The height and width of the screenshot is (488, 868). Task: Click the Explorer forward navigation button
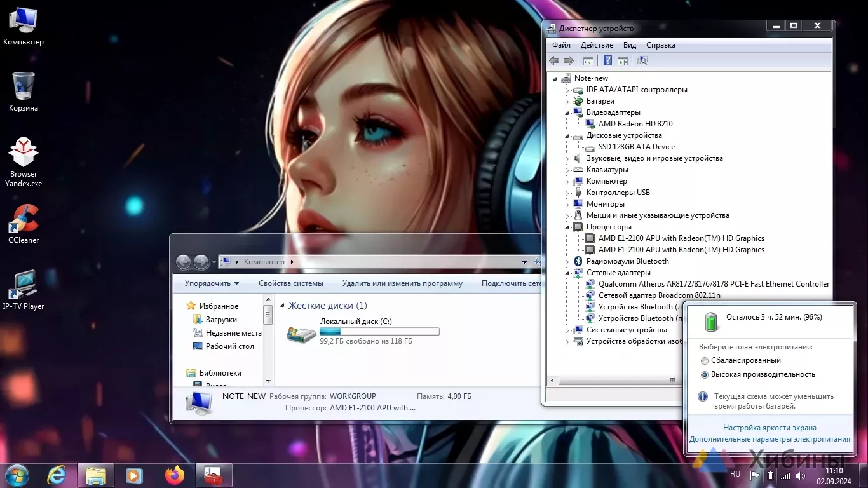[201, 261]
